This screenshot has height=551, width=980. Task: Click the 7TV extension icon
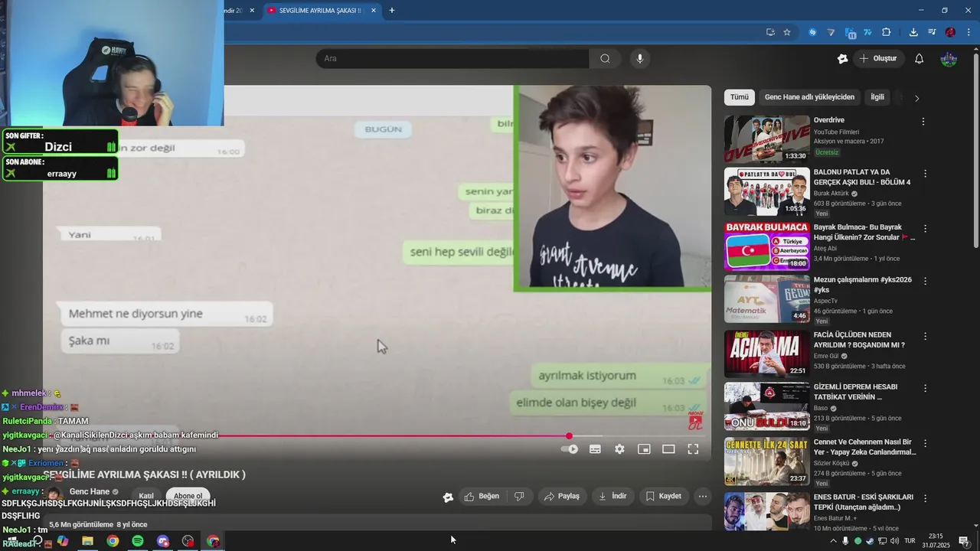coord(868,32)
